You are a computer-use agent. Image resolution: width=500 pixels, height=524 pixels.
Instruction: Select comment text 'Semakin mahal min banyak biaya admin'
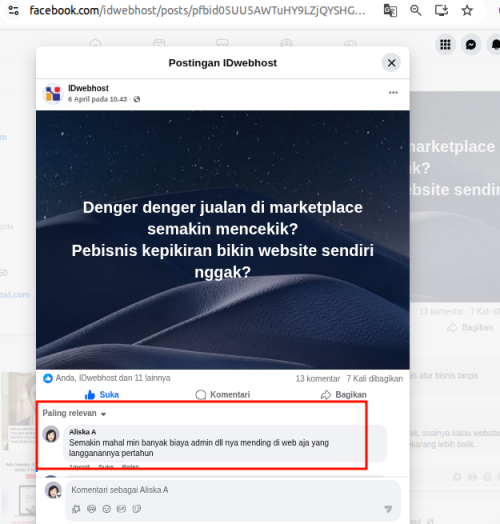141,443
